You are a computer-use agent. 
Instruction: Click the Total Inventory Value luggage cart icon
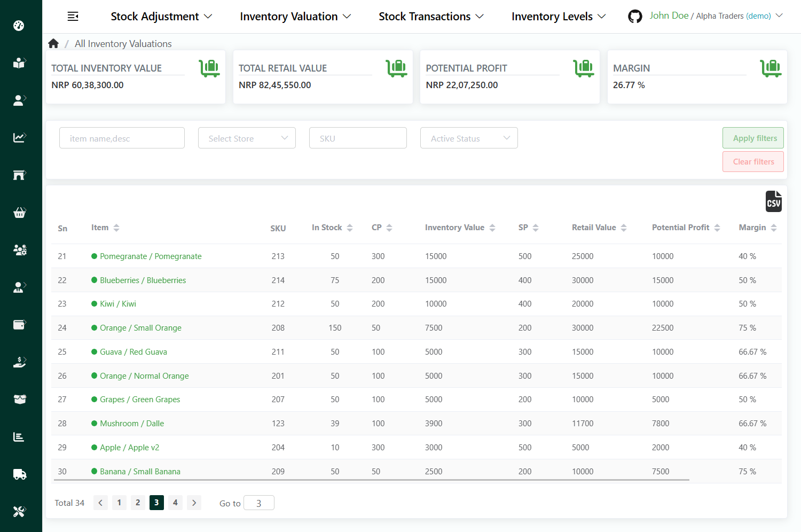pyautogui.click(x=209, y=68)
